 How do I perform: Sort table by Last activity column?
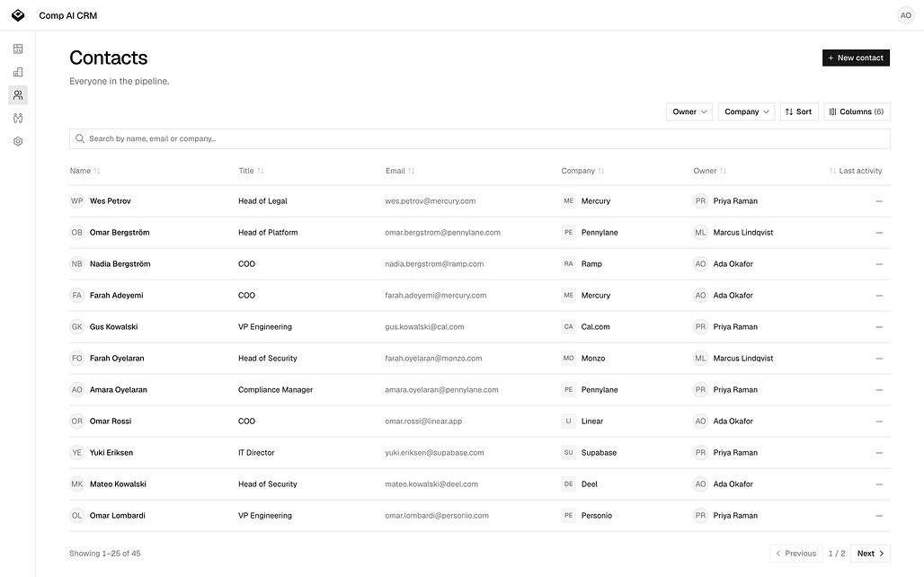click(x=856, y=171)
